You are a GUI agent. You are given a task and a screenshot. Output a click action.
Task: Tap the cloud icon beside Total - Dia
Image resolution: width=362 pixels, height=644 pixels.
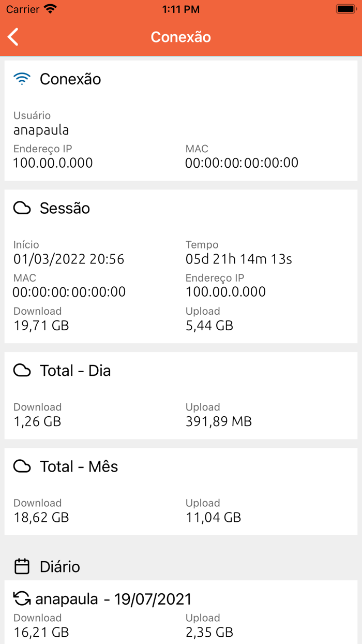pyautogui.click(x=22, y=371)
